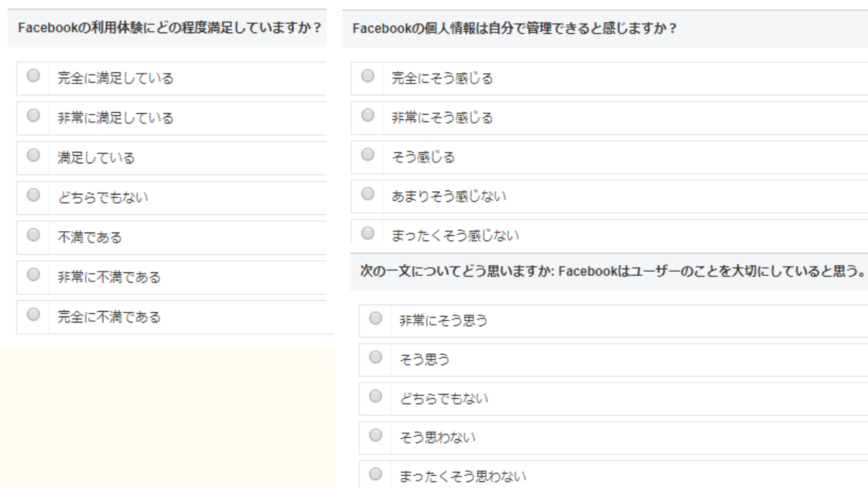This screenshot has height=488, width=868.
Task: Click the Facebookの利用体験 question heading
Action: click(x=169, y=30)
